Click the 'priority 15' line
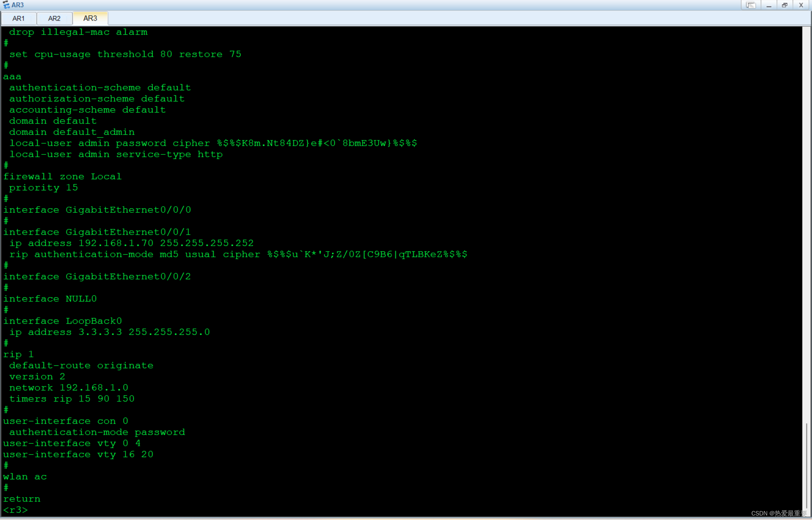The width and height of the screenshot is (812, 520). coord(43,188)
